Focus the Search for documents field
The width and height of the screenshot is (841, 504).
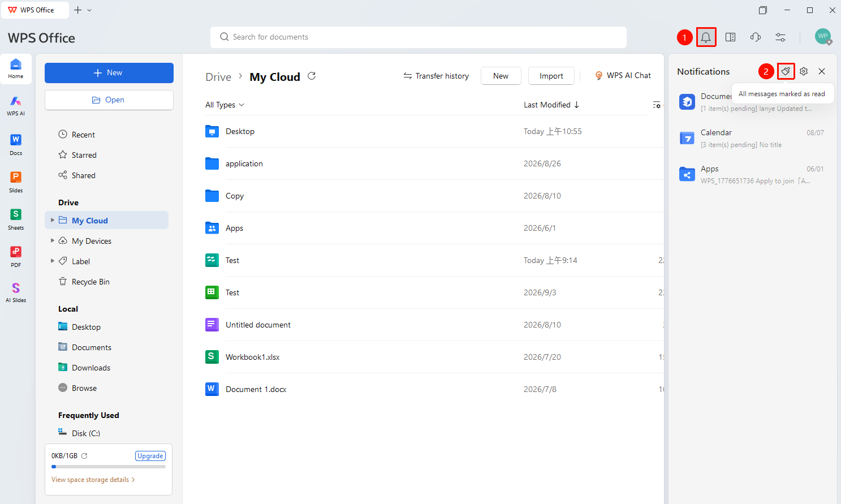[x=419, y=37]
